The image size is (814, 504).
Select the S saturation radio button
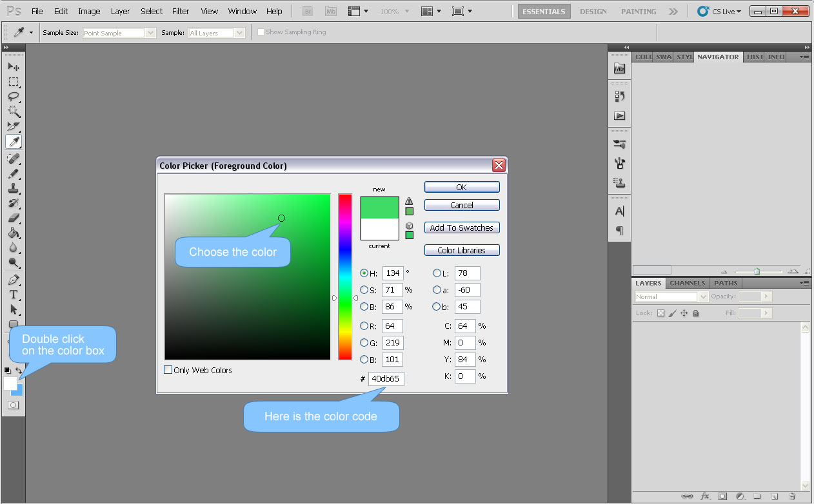tap(363, 289)
